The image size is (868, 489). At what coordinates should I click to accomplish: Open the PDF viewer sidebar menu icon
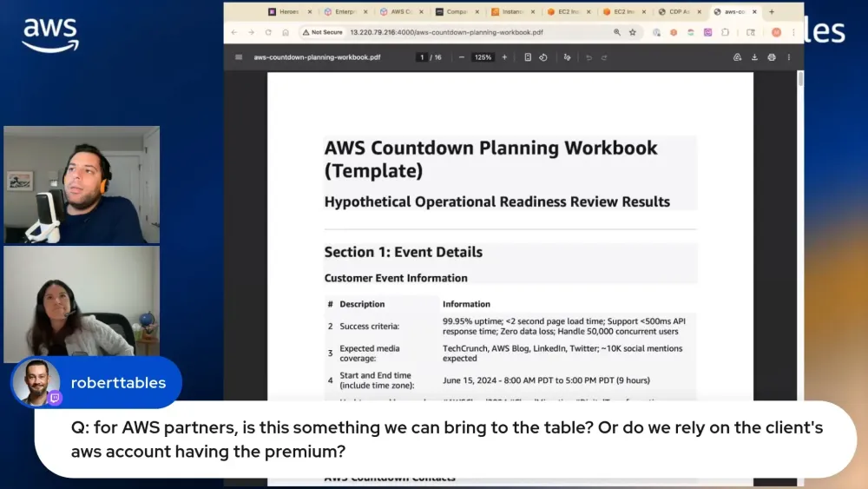[x=239, y=57]
